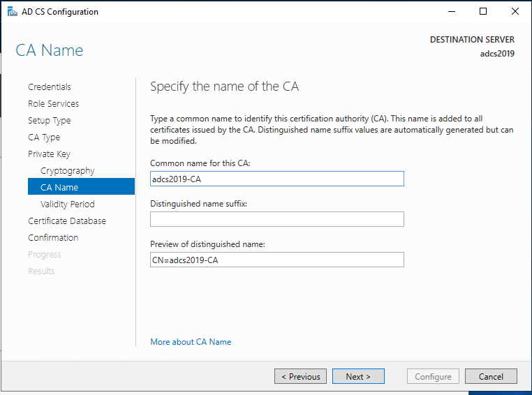Open the Certificate Database step
The width and height of the screenshot is (532, 395).
click(x=67, y=221)
